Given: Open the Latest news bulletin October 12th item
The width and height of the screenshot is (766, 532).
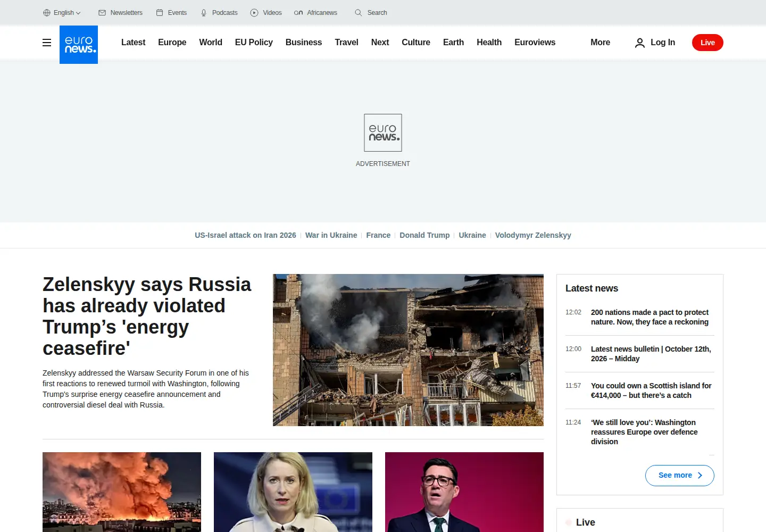Looking at the screenshot, I should (651, 354).
